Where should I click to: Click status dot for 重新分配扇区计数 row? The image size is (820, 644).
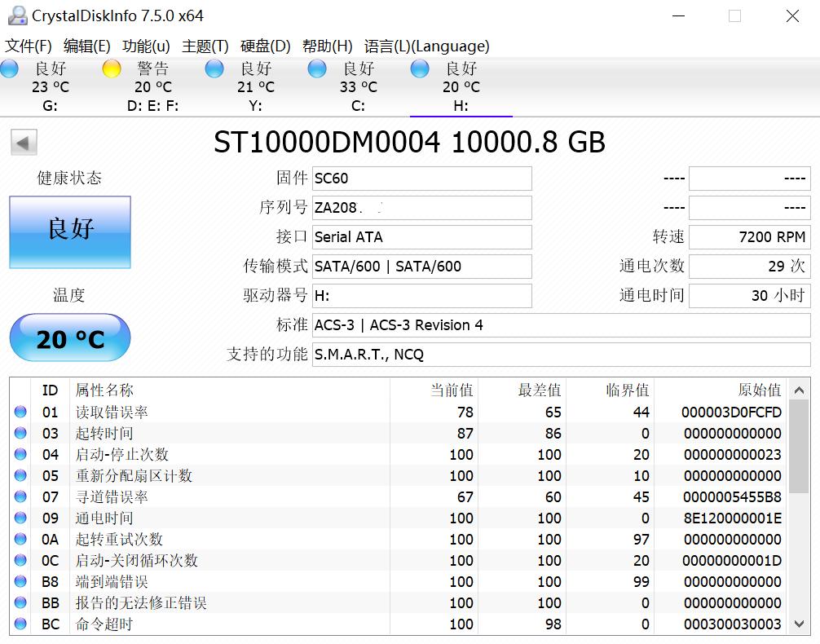click(20, 475)
